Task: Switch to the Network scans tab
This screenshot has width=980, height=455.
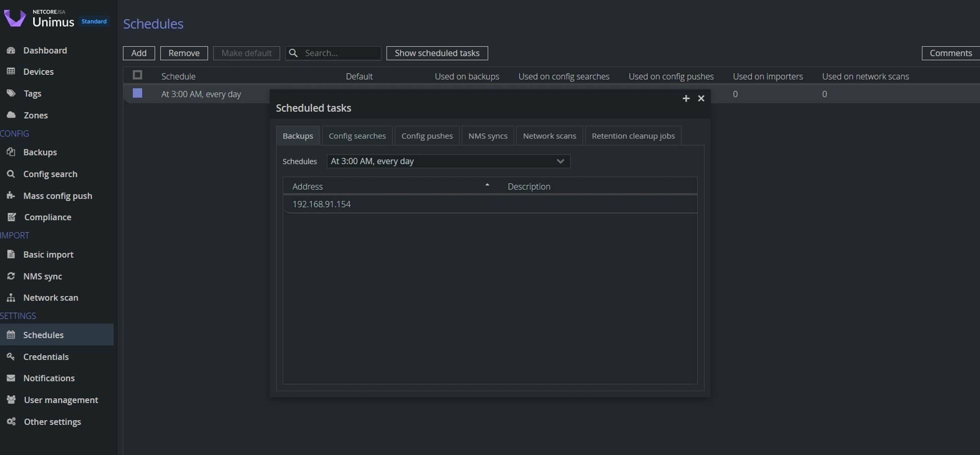Action: click(x=549, y=136)
